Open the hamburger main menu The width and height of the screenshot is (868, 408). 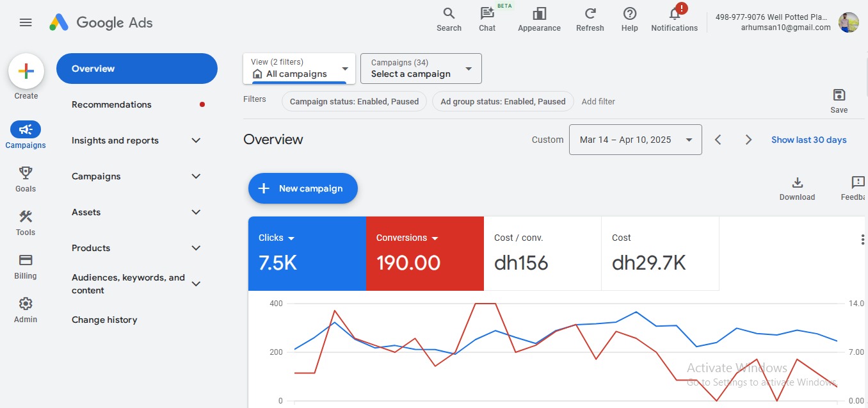click(x=26, y=22)
